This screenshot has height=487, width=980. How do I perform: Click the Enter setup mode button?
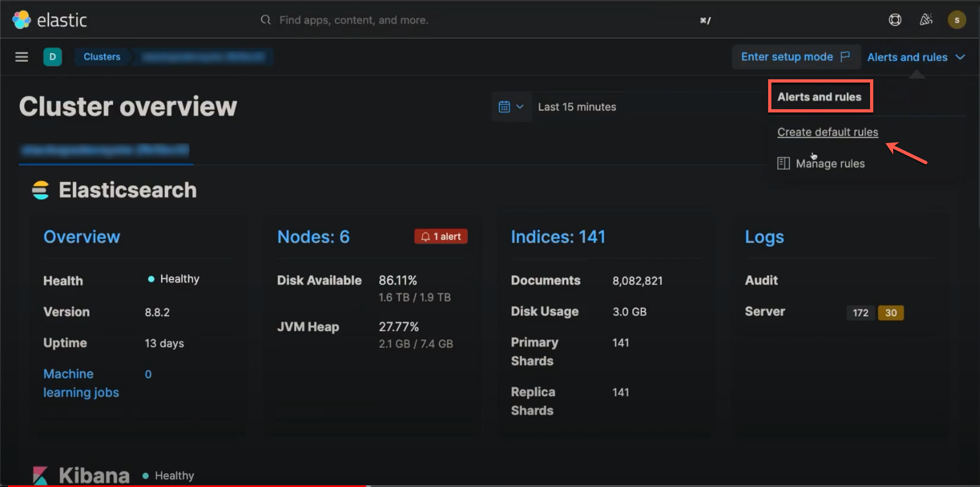pyautogui.click(x=796, y=57)
